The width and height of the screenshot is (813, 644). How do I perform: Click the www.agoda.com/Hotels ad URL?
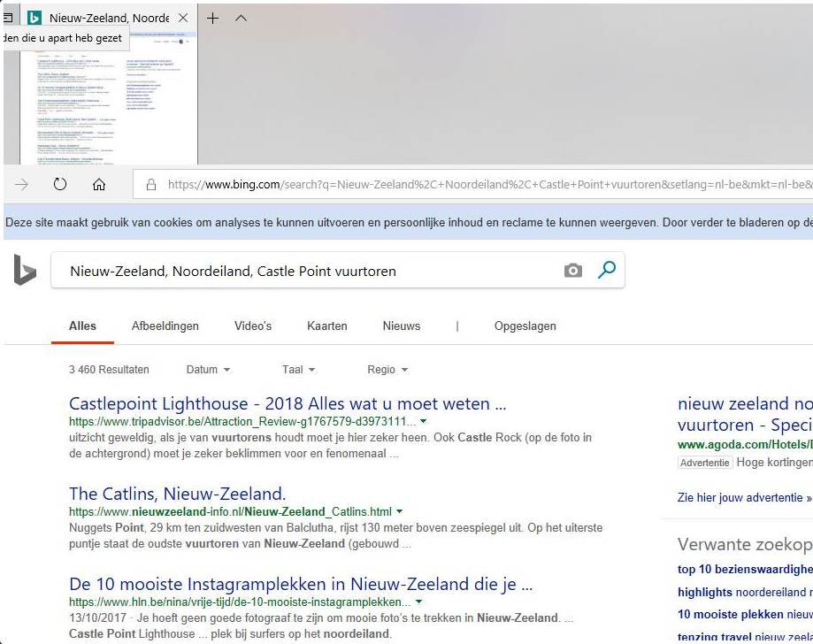click(x=745, y=444)
